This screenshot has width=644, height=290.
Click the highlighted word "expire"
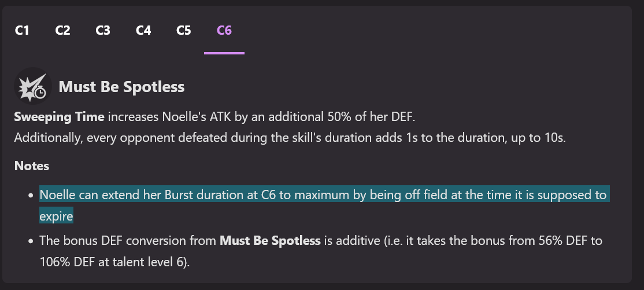[56, 216]
